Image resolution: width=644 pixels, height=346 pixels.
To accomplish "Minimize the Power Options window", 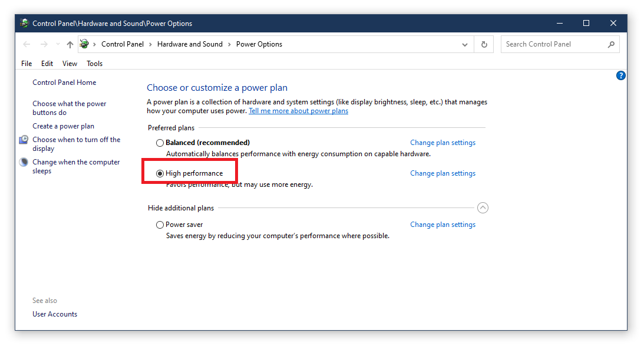I will pos(559,24).
